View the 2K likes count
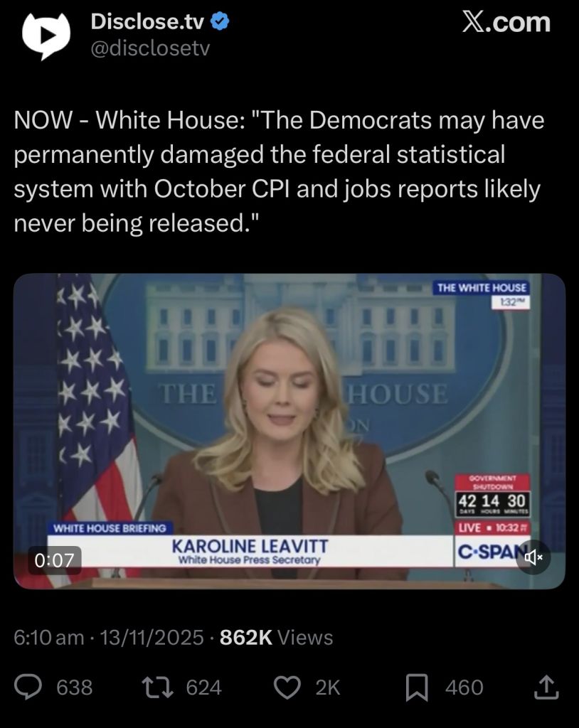This screenshot has height=728, width=579. 328,687
